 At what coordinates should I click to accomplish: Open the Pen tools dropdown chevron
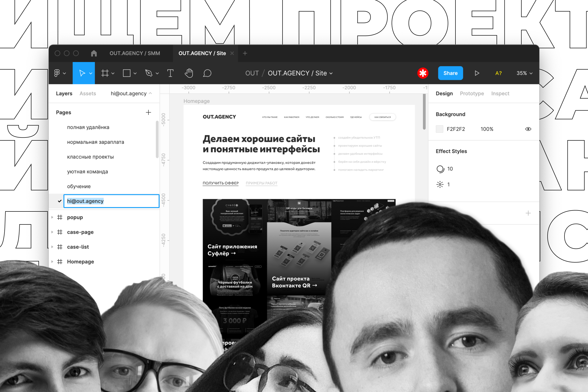tap(157, 73)
